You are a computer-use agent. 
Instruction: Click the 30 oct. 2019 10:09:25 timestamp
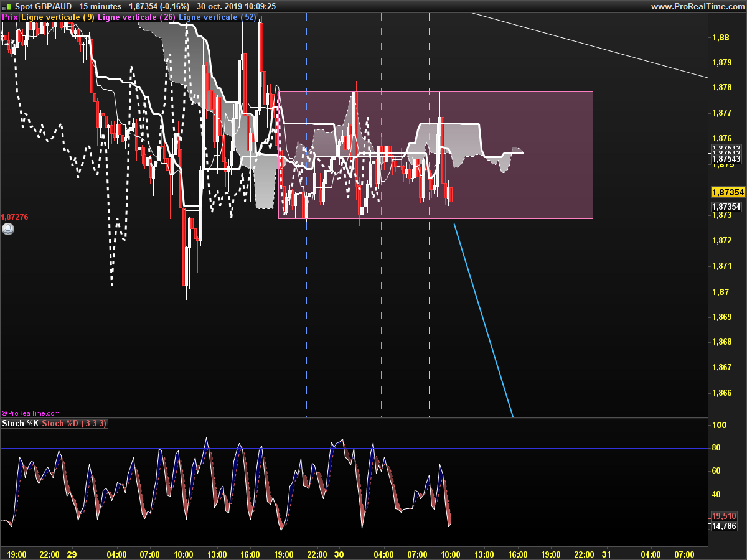(237, 6)
